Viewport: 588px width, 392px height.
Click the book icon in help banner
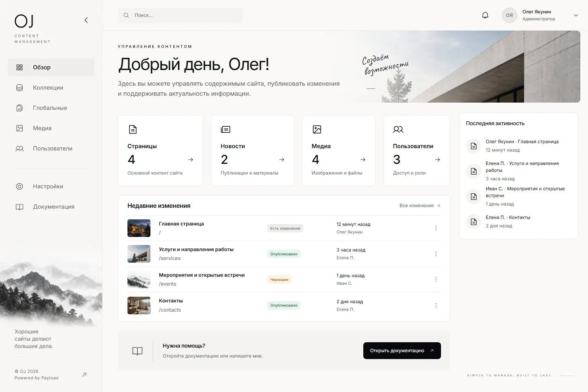(x=137, y=351)
